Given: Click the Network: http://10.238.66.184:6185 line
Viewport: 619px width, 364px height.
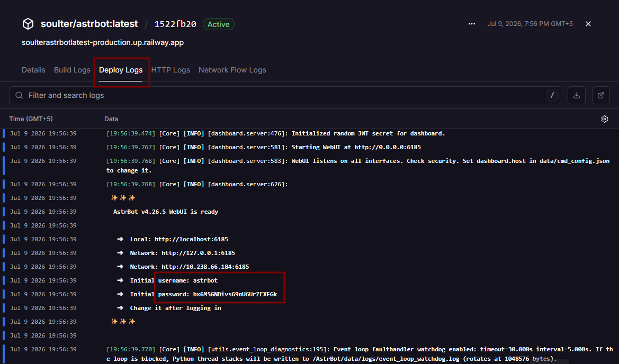Looking at the screenshot, I should (309, 267).
